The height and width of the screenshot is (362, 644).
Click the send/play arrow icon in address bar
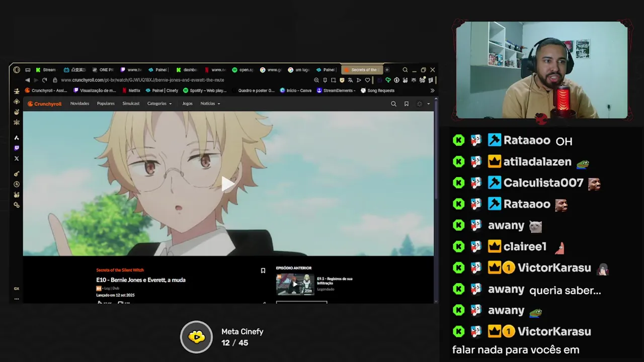coord(359,80)
